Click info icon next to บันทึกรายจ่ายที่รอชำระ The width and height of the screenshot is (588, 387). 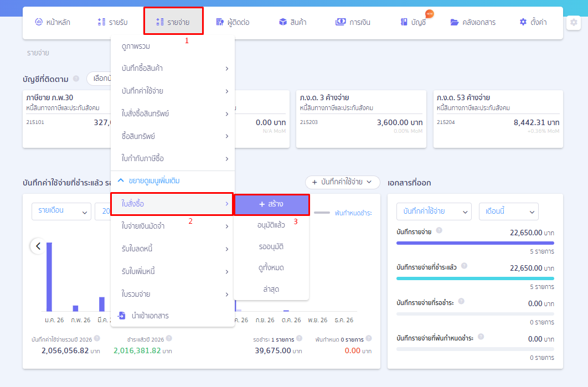461,301
